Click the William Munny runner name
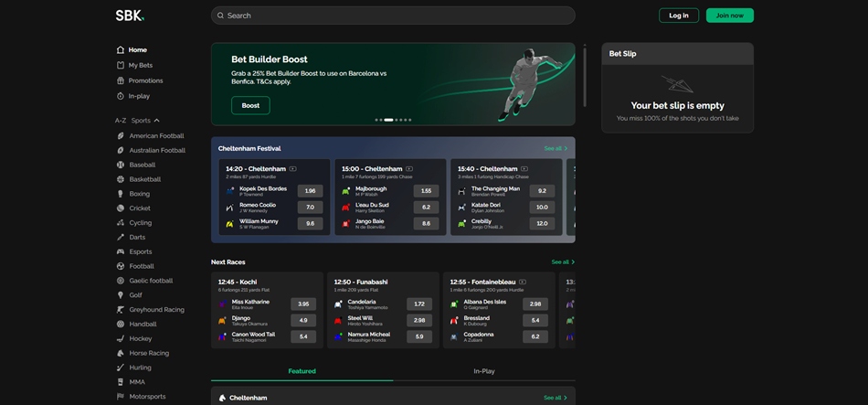The image size is (868, 405). pyautogui.click(x=259, y=221)
